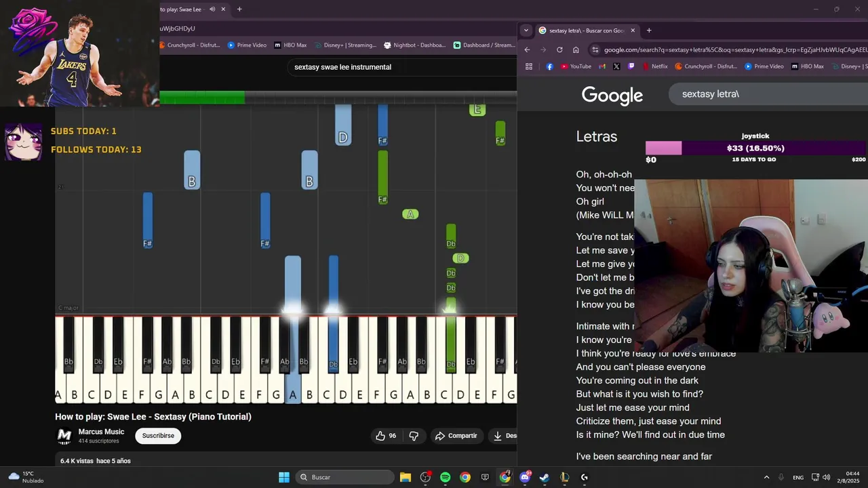
Task: Seek in the green piano video progress bar
Action: coord(338,98)
